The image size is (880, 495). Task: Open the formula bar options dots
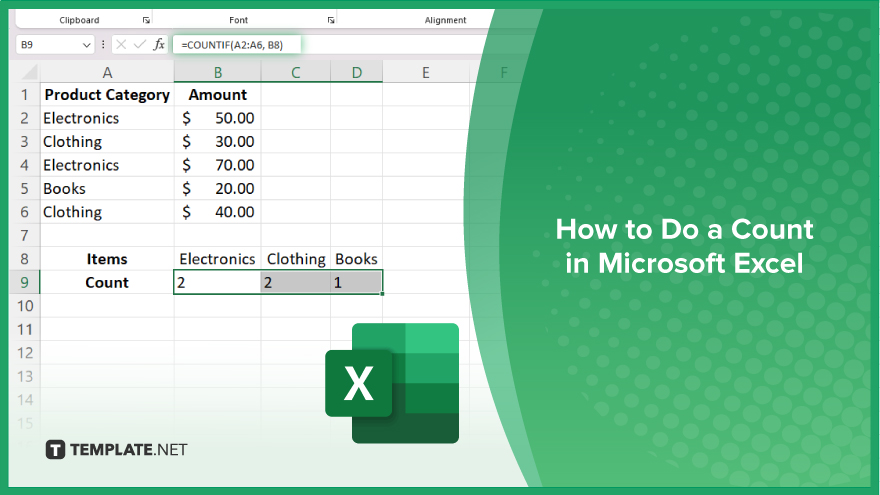[103, 44]
